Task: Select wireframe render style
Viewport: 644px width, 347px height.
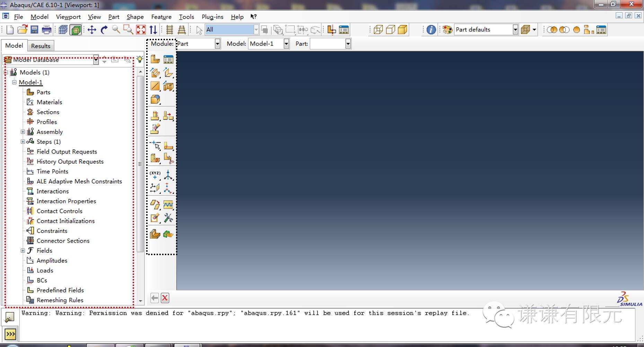Action: click(378, 30)
